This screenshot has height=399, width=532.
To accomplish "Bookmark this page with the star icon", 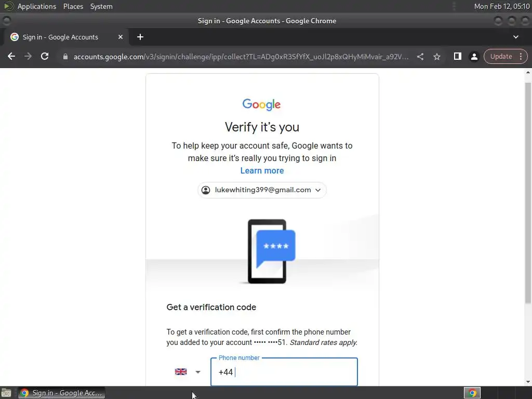I will point(436,57).
